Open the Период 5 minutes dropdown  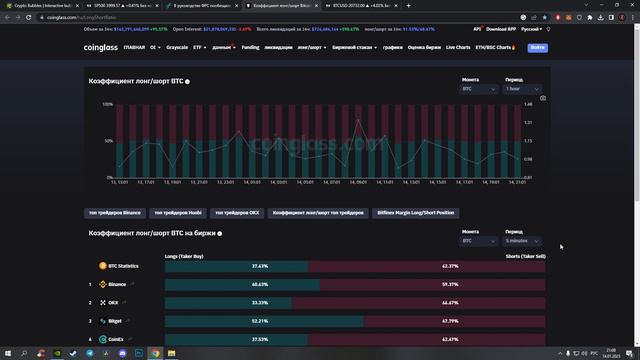[522, 241]
